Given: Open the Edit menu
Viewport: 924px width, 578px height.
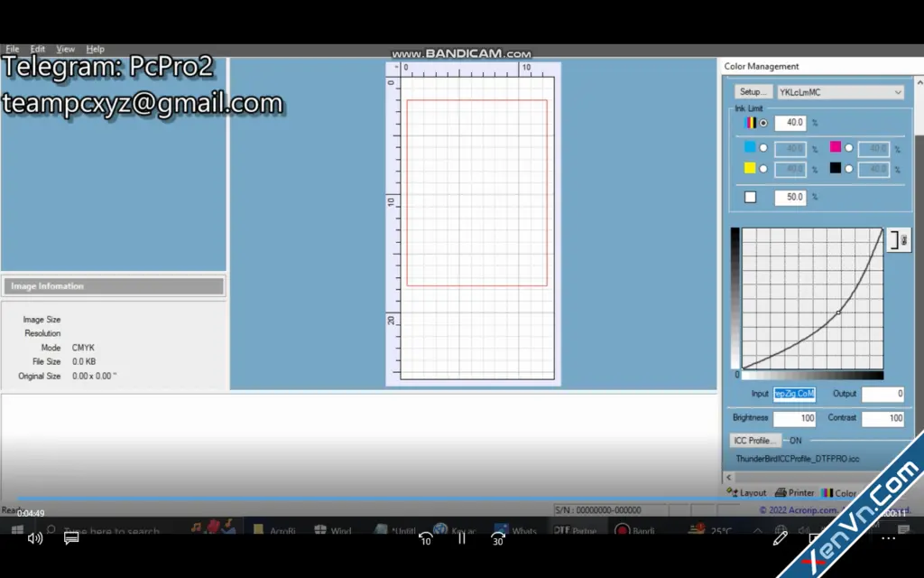Looking at the screenshot, I should pyautogui.click(x=38, y=49).
